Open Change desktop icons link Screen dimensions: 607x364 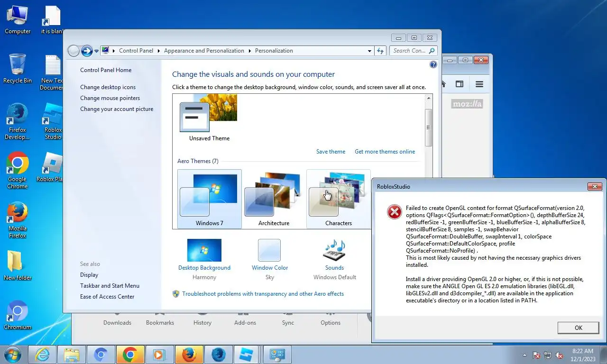pyautogui.click(x=108, y=87)
